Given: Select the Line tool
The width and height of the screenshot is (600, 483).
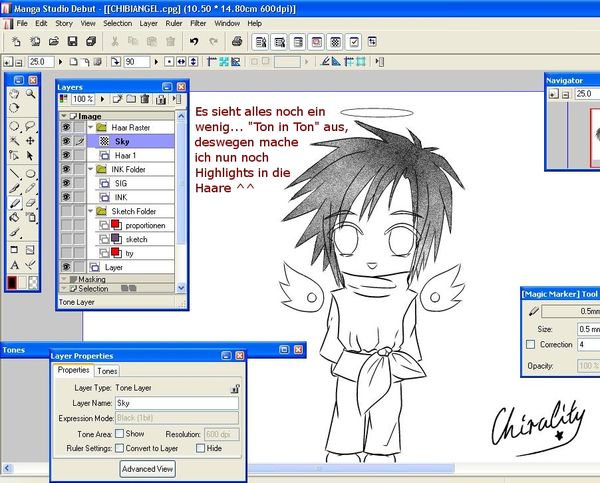Looking at the screenshot, I should tap(14, 174).
